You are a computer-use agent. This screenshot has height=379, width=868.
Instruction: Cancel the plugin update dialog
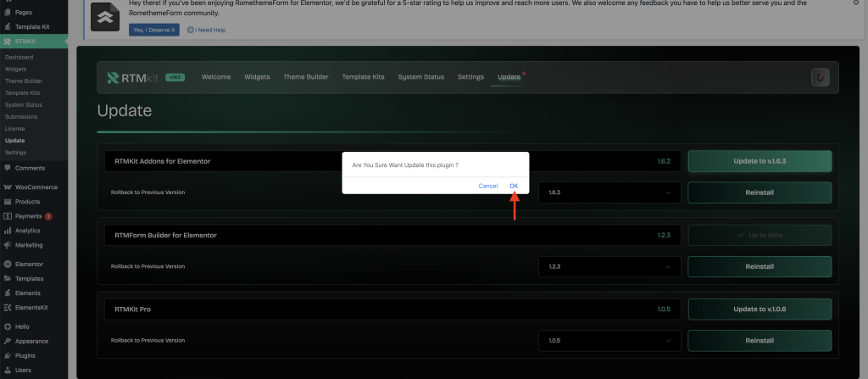[x=487, y=186]
